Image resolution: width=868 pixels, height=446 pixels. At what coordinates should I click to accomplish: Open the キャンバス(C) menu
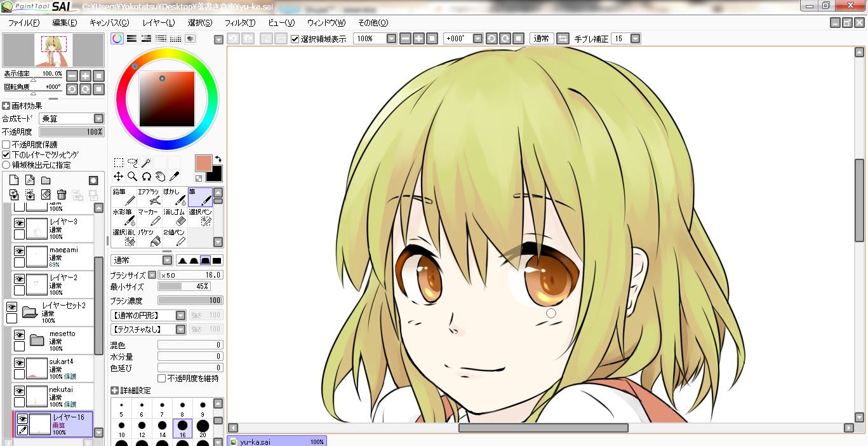[109, 23]
